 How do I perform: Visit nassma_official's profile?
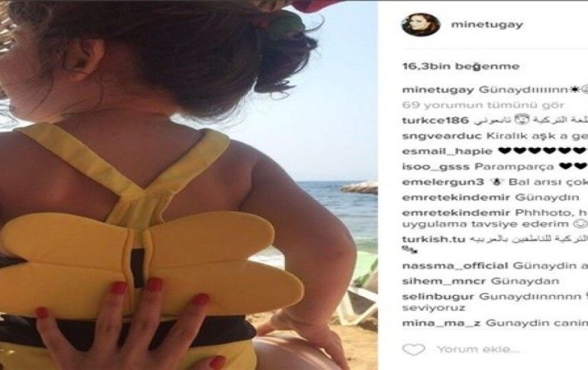click(455, 266)
